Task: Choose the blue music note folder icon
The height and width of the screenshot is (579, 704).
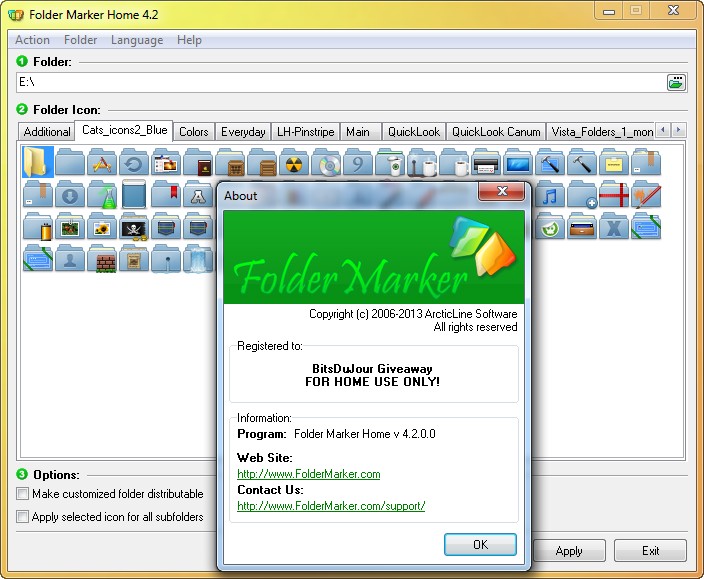Action: coord(550,194)
